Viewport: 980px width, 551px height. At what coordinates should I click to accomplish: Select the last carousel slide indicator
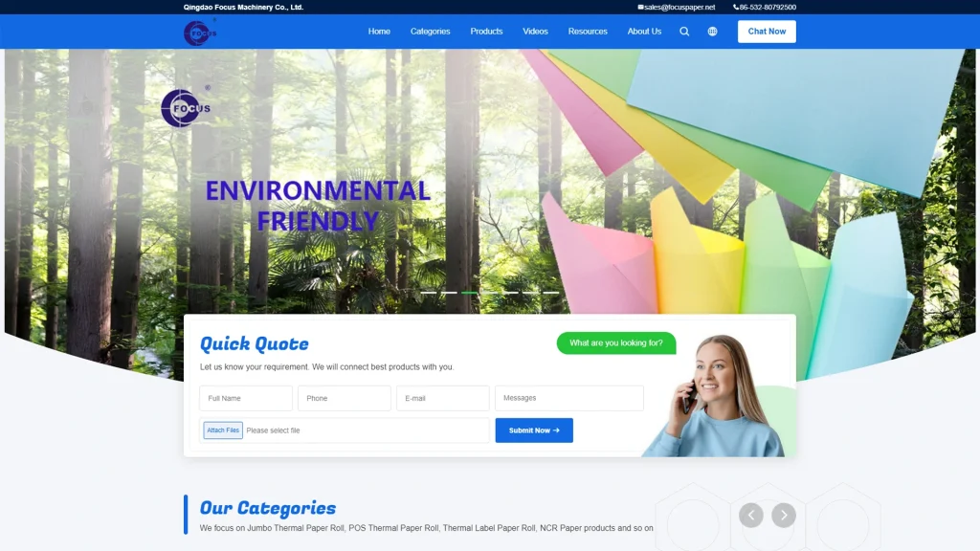coord(550,293)
